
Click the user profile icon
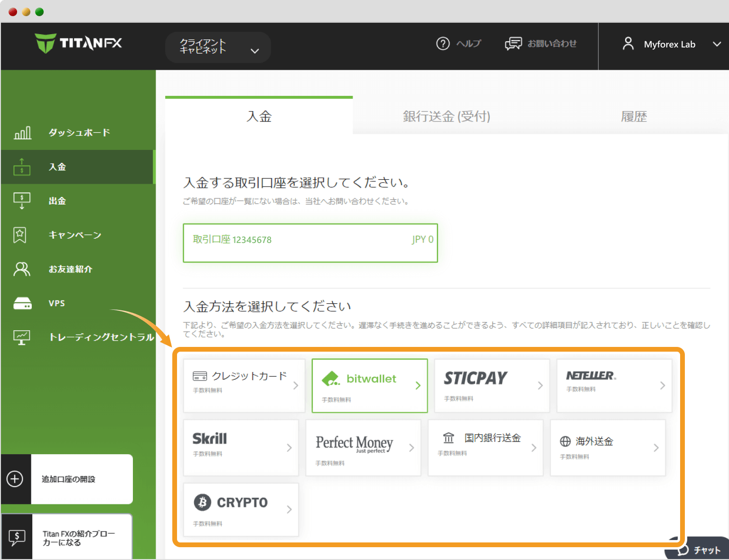pos(628,44)
